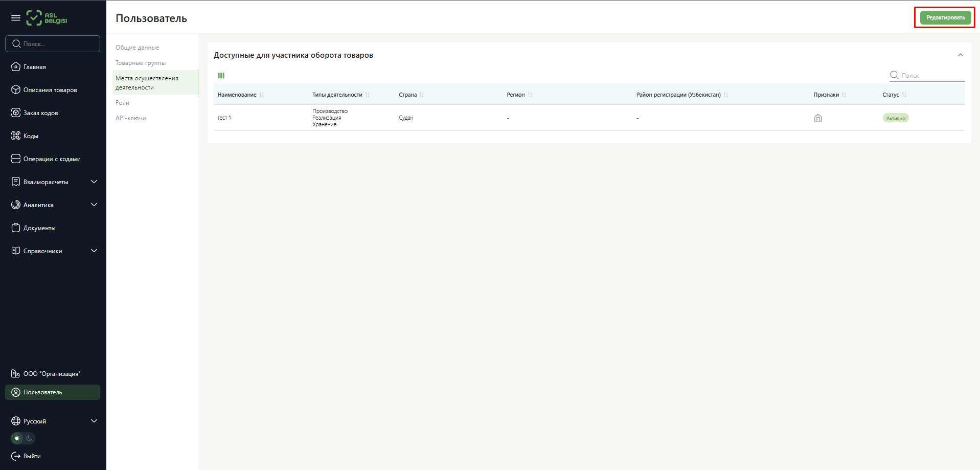Click the Коды QR icon
980x470 pixels.
click(16, 136)
